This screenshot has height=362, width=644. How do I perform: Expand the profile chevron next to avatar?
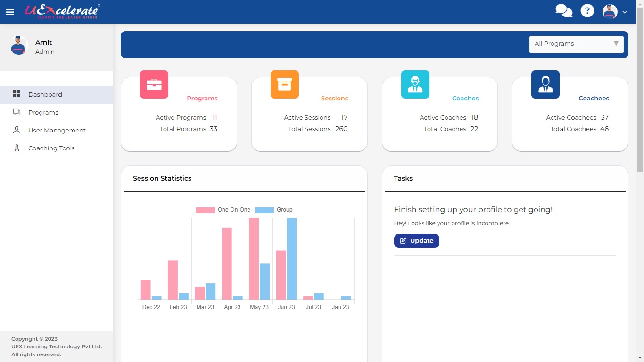pyautogui.click(x=626, y=12)
